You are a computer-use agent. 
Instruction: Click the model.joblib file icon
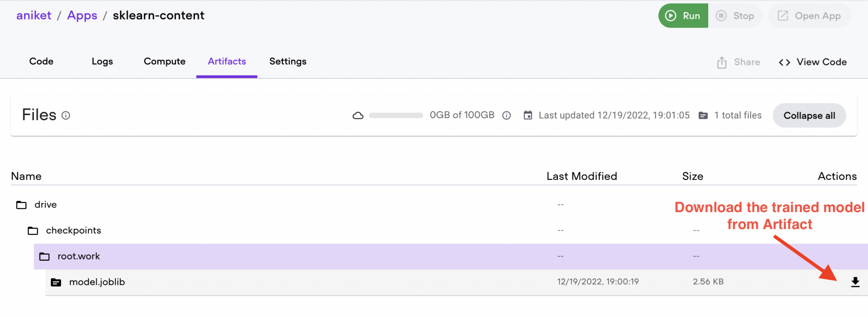(x=56, y=282)
